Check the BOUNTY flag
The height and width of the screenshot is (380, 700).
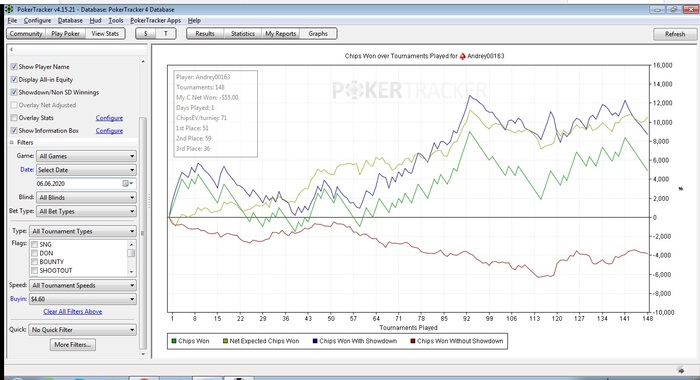pyautogui.click(x=34, y=262)
